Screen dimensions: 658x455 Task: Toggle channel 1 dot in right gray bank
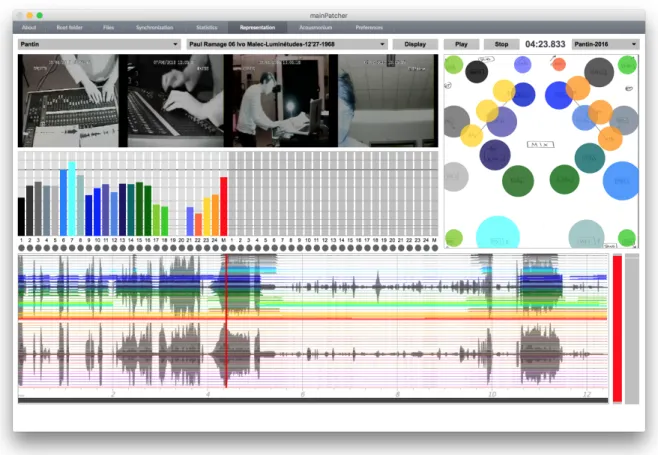[232, 248]
